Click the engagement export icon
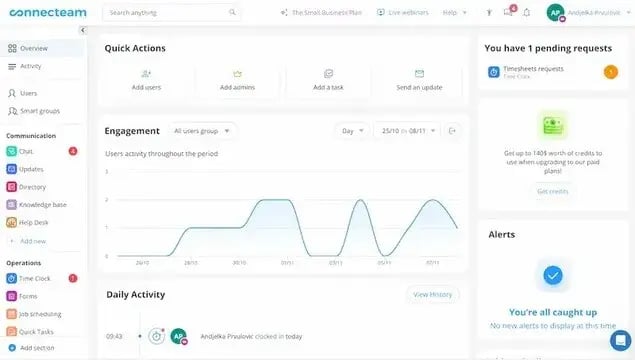 point(452,131)
